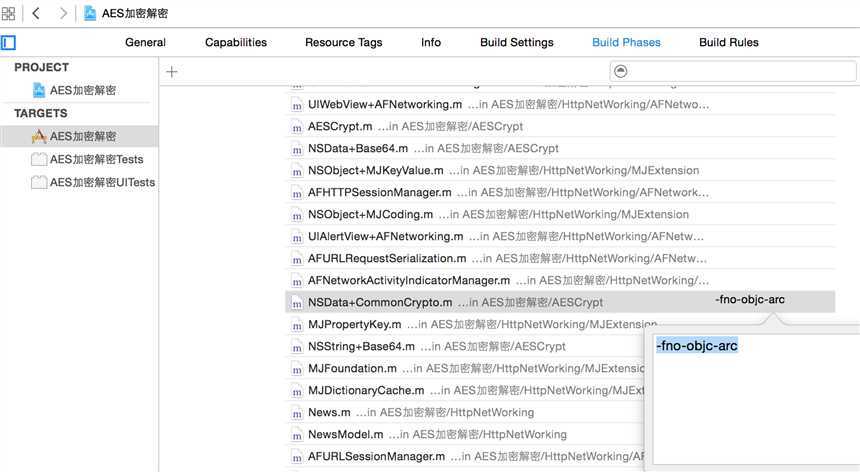Click the AES加密解密 breadcrumb title
Viewport: 860px width, 472px height.
click(135, 13)
